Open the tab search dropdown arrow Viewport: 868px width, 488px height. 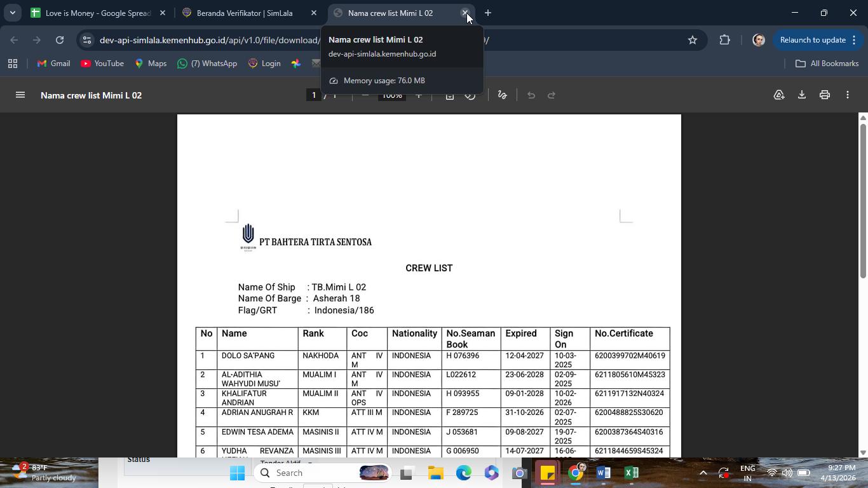click(12, 13)
